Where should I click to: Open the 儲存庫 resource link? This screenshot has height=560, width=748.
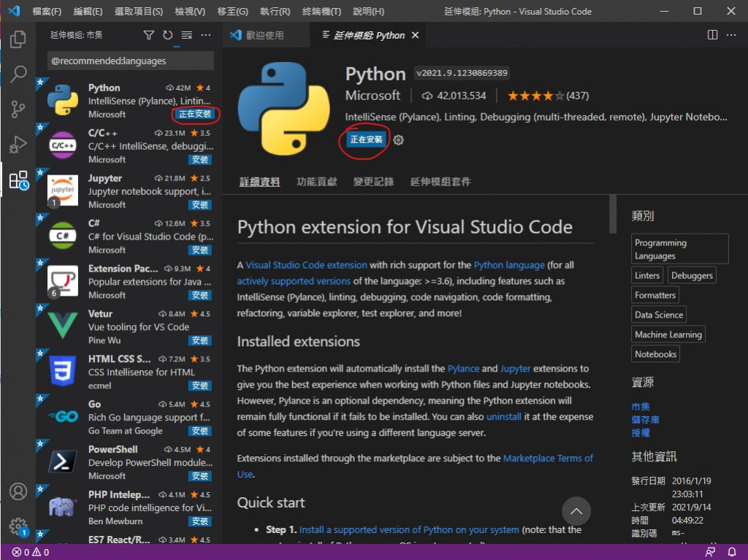[x=645, y=420]
